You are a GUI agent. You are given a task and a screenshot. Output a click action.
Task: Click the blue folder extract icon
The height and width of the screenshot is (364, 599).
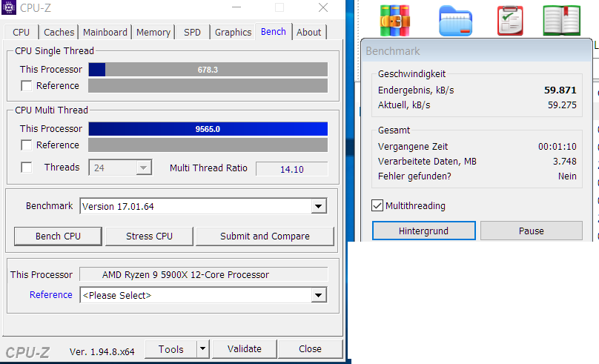click(455, 21)
